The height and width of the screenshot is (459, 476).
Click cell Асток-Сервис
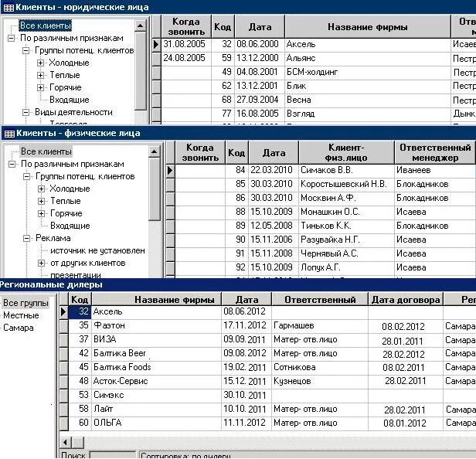[x=156, y=381]
